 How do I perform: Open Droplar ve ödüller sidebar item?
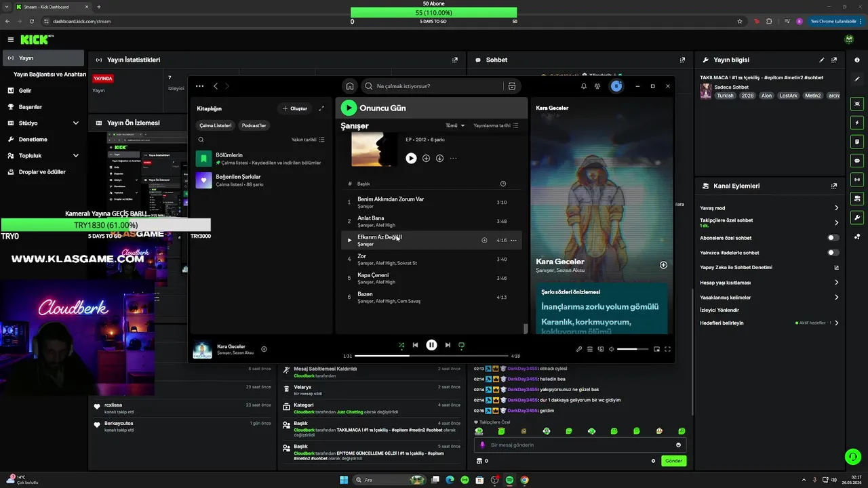click(x=42, y=172)
